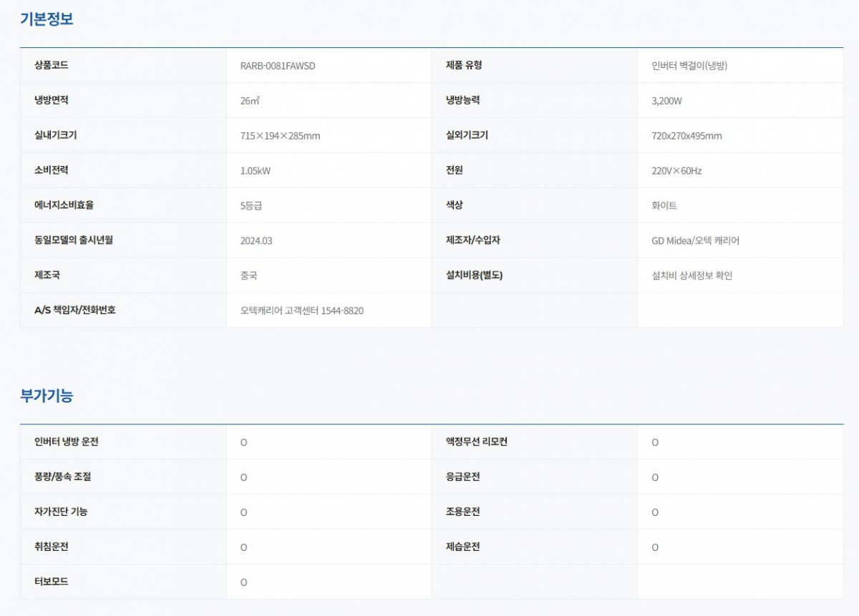Image resolution: width=859 pixels, height=616 pixels.
Task: Click the 터보모드 feature label
Action: point(52,582)
